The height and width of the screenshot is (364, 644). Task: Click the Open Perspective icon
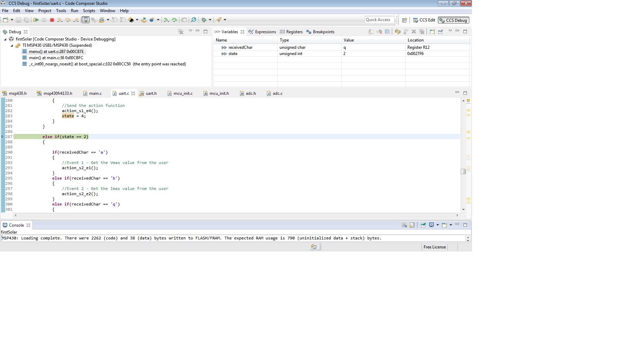click(404, 20)
